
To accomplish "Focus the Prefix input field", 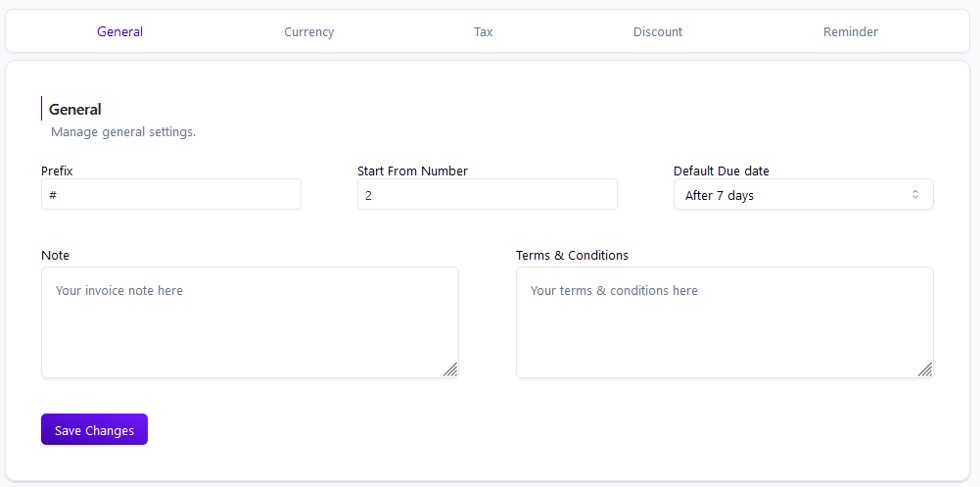I will 171,194.
